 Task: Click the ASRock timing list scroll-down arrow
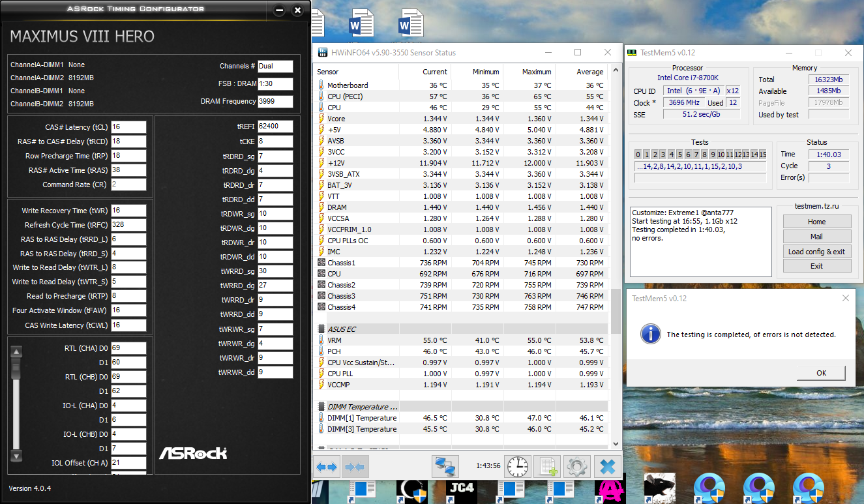pos(17,456)
